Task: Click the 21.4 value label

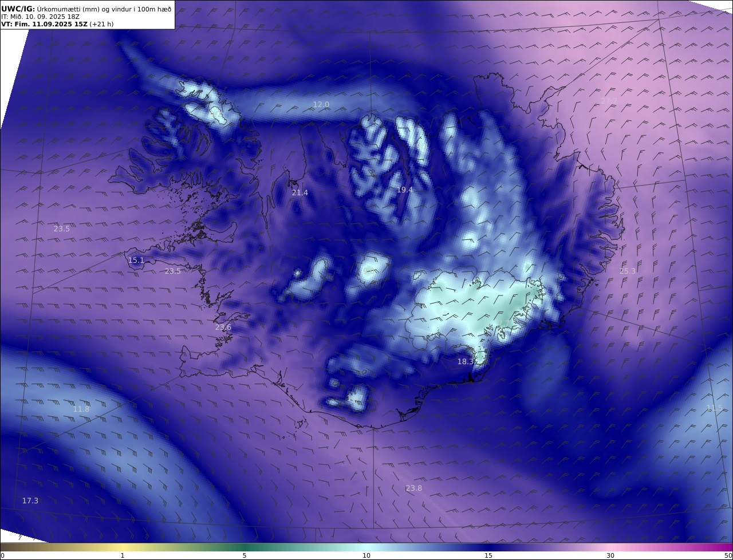Action: [x=299, y=192]
